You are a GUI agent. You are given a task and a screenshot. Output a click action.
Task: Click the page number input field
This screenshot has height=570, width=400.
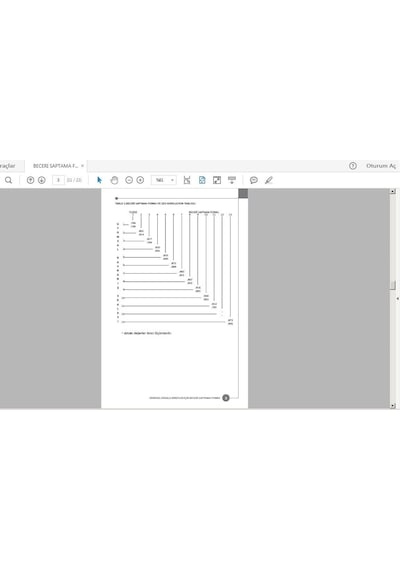[x=58, y=180]
